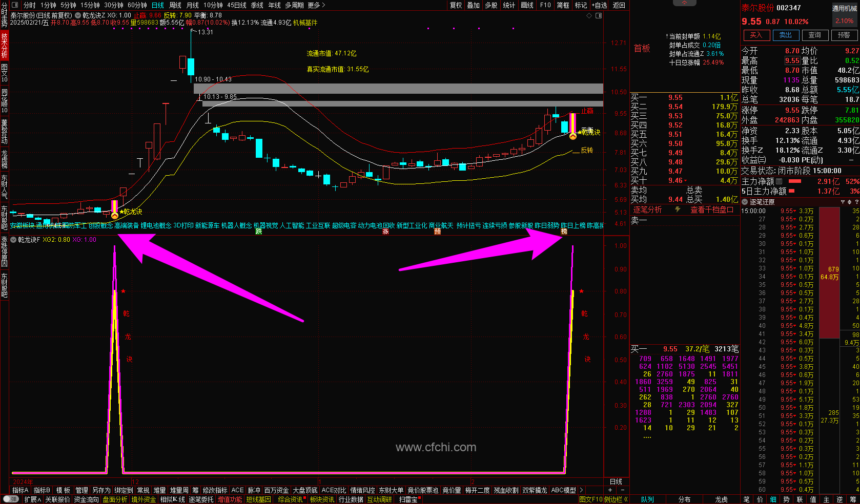Viewport: 860px width, 504px height.
Task: Click the panel layout icon beside 分时
Action: click(14, 5)
